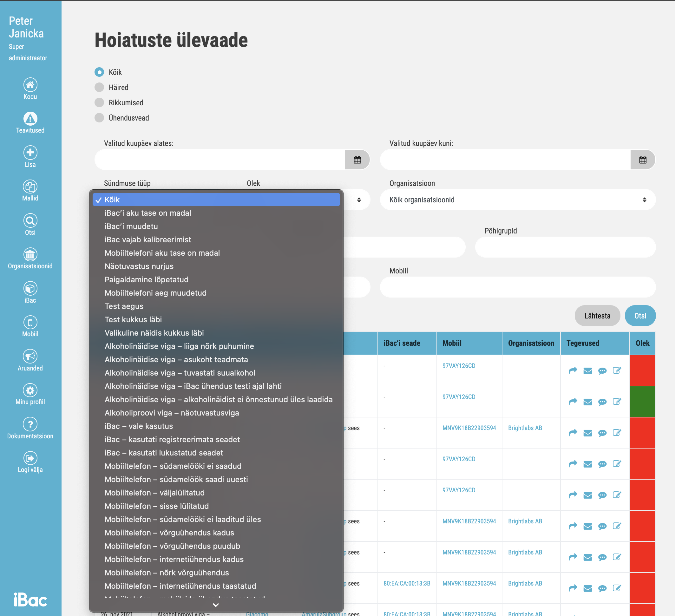675x616 pixels.
Task: Click the green Olek status cell
Action: [642, 401]
